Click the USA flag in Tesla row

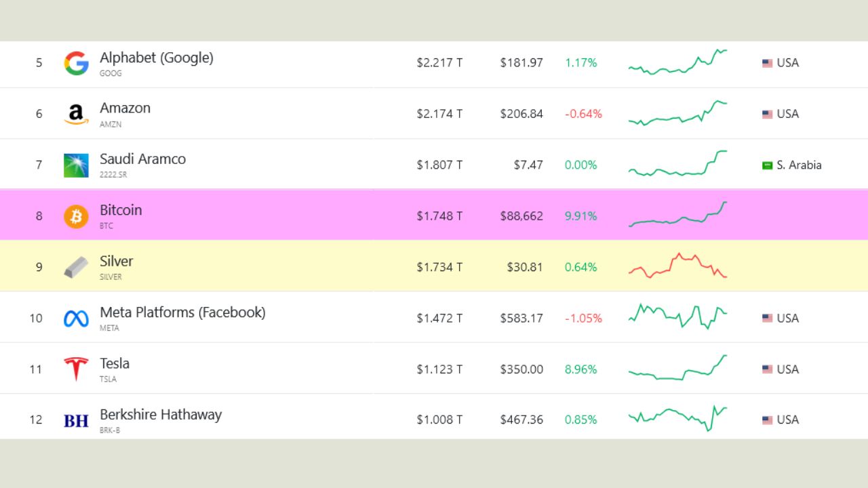pos(767,369)
